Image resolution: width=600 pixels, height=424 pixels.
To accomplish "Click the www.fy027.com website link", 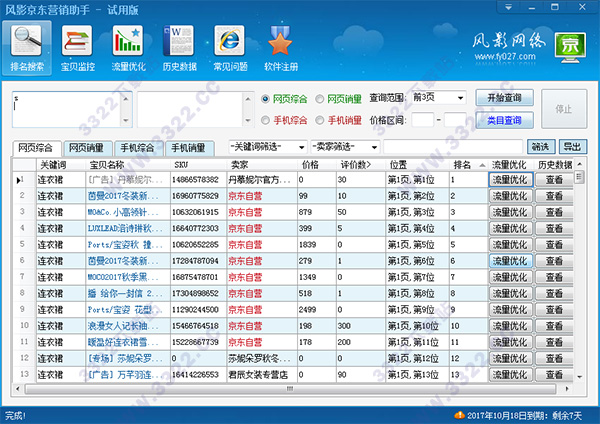I will click(x=505, y=57).
